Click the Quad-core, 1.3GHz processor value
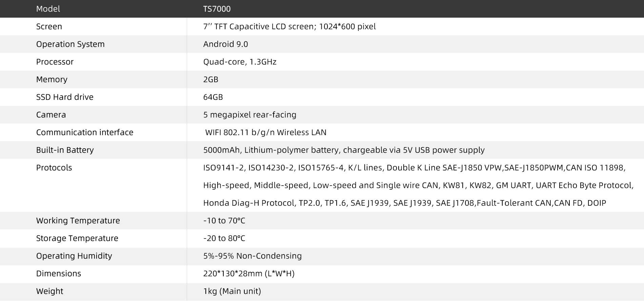Viewport: 644px width, 301px height. pos(240,62)
